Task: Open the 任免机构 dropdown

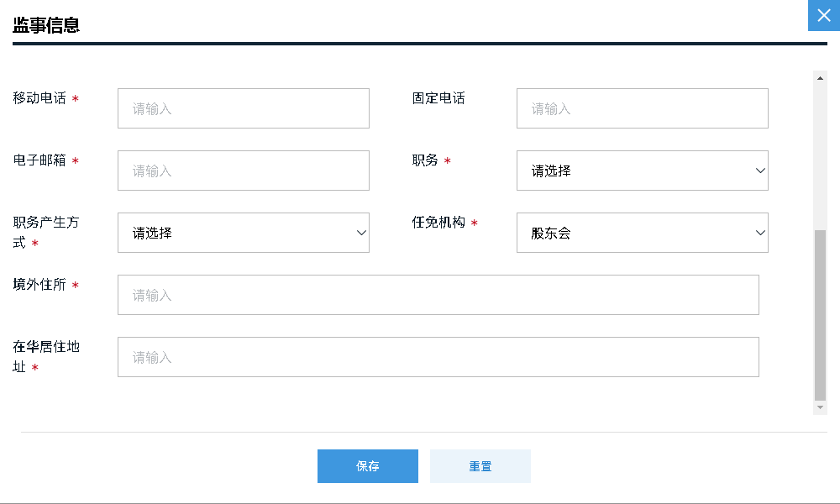Action: [x=642, y=233]
